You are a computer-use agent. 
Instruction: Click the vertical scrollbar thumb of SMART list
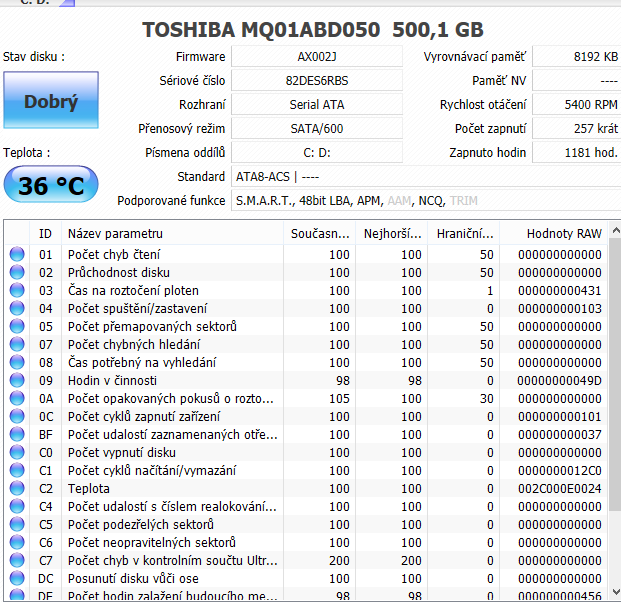coord(615,375)
